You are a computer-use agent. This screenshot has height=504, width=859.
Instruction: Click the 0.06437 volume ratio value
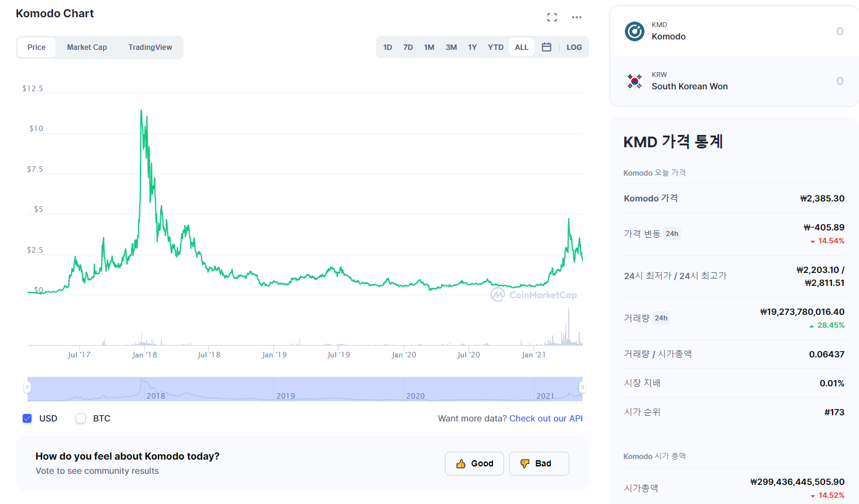pyautogui.click(x=827, y=354)
